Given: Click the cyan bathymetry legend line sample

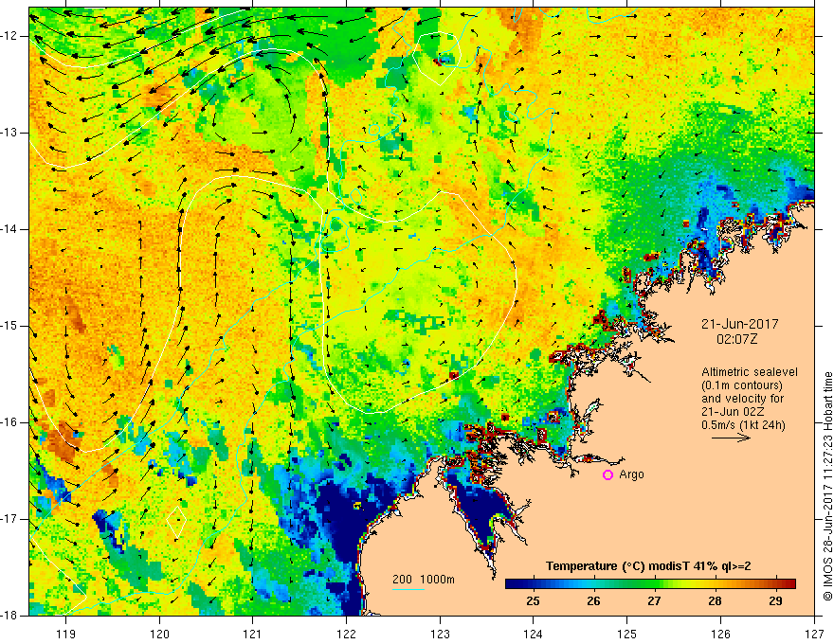Looking at the screenshot, I should [x=408, y=589].
